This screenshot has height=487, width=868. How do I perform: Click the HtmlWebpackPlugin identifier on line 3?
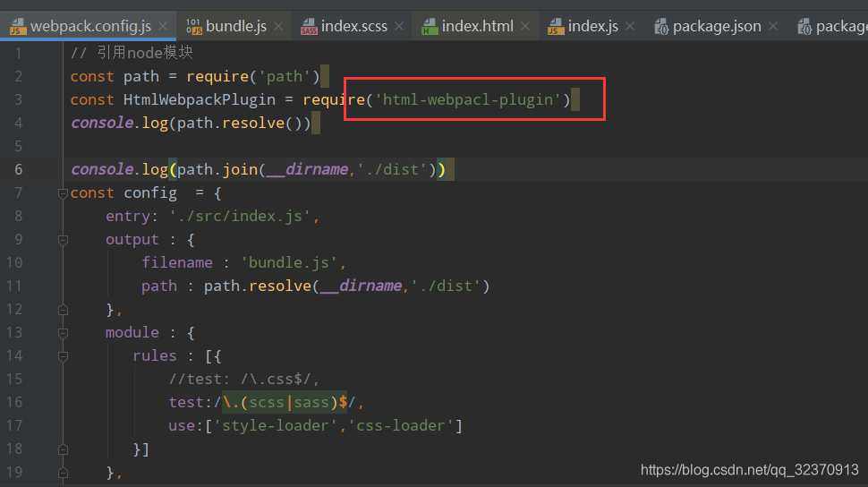[x=200, y=99]
